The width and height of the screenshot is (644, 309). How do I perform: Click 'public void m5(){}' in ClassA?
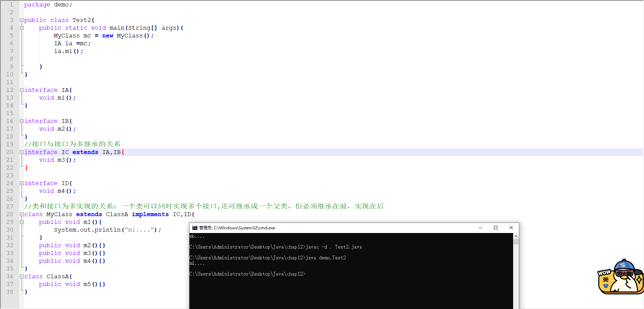click(x=72, y=284)
